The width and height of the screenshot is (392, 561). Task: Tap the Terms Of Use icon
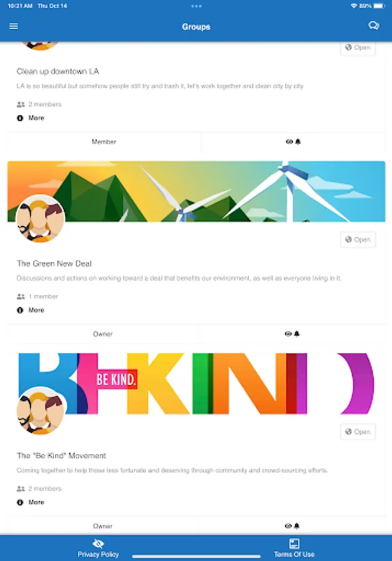[x=294, y=544]
